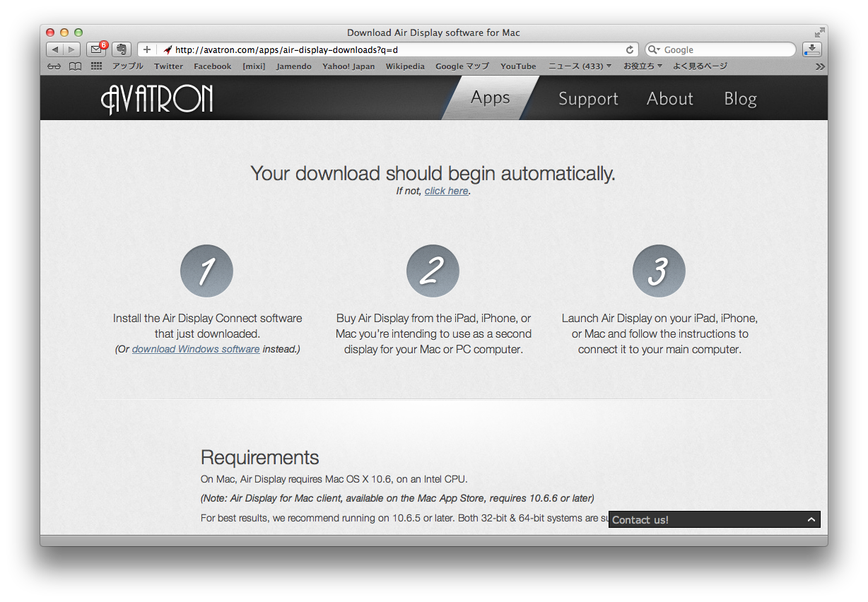Image resolution: width=868 pixels, height=602 pixels.
Task: Follow the "download Windows software" link
Action: click(x=196, y=349)
